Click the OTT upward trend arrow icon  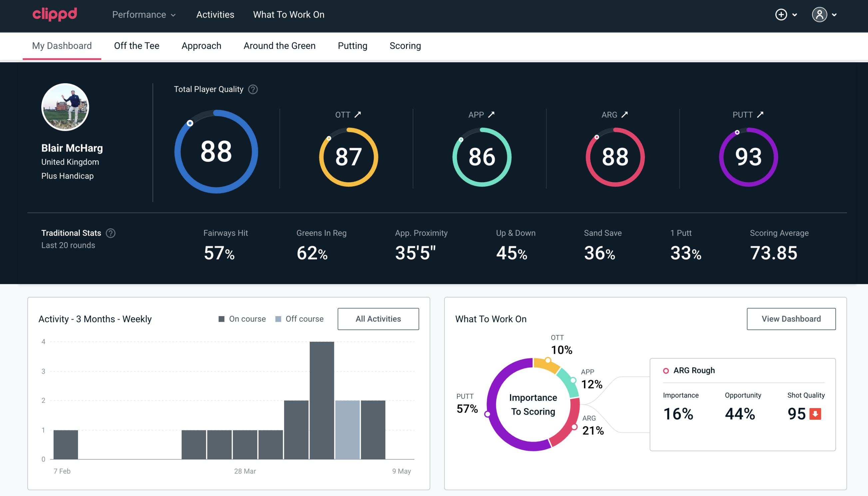pos(358,115)
